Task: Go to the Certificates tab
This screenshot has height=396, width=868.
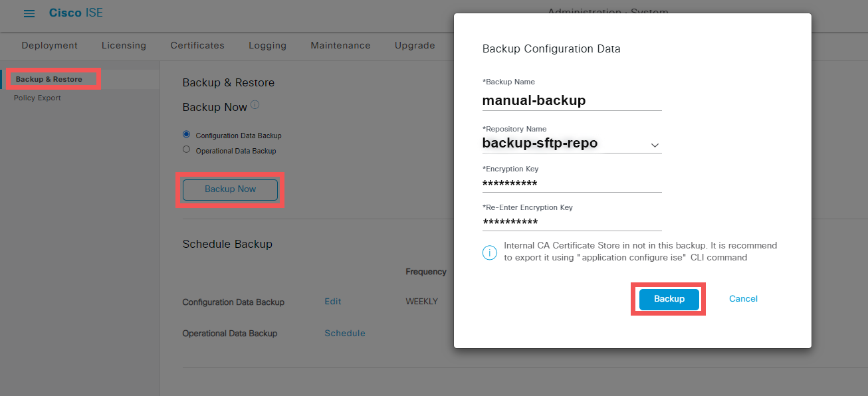Action: 197,46
